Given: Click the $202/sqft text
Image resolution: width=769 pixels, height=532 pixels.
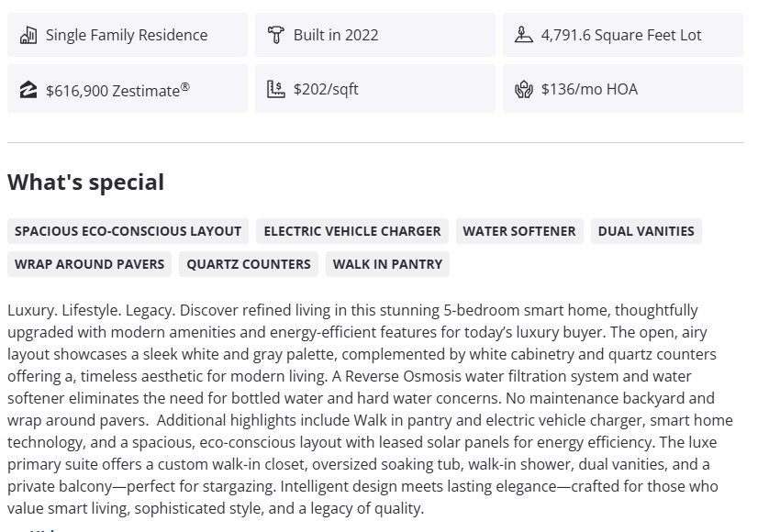Looking at the screenshot, I should [326, 89].
